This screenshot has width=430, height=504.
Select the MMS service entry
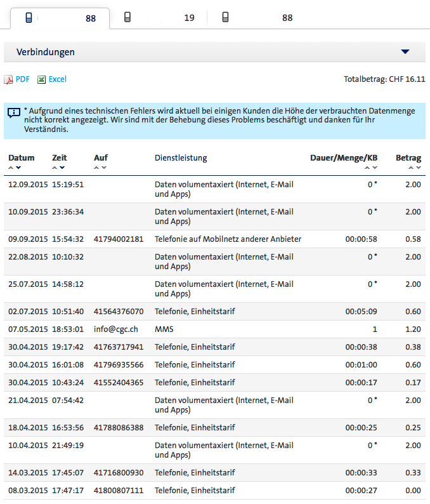164,329
